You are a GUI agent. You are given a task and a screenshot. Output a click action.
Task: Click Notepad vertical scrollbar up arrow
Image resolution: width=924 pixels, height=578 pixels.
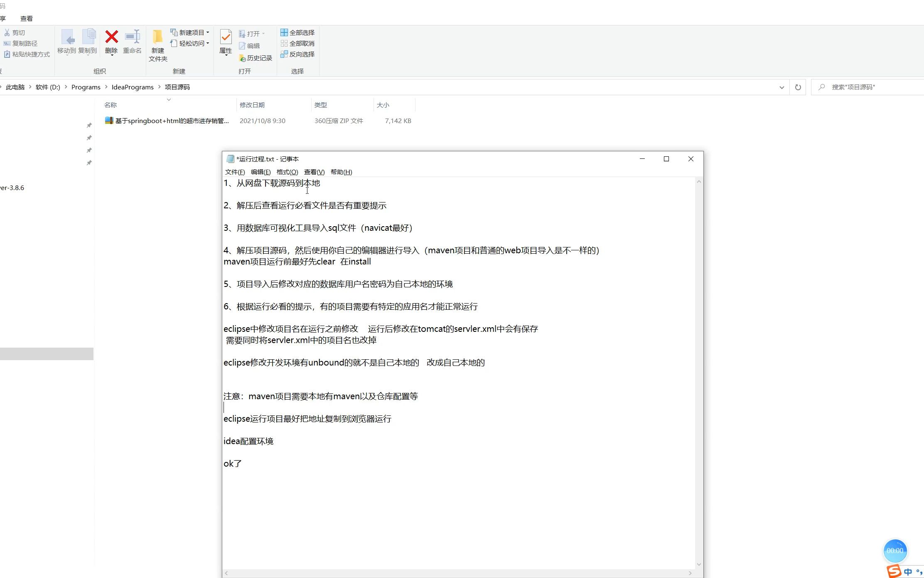click(699, 182)
